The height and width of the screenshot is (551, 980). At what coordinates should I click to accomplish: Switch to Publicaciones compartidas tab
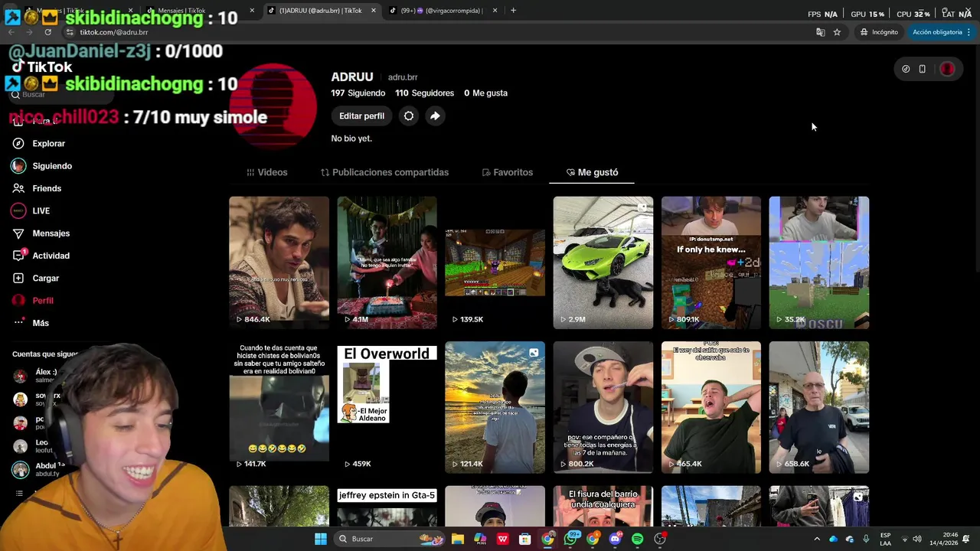384,172
